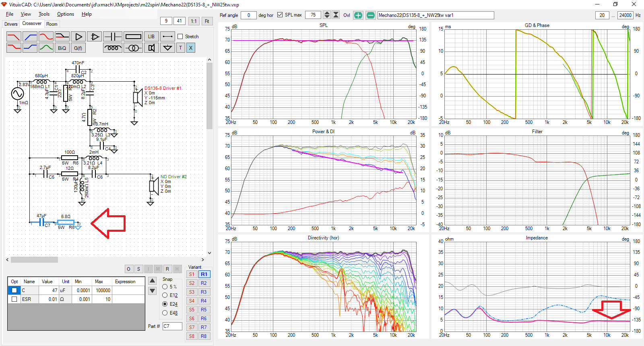Click the 24000 Hz upper frequency field
The image size is (644, 346).
[625, 15]
